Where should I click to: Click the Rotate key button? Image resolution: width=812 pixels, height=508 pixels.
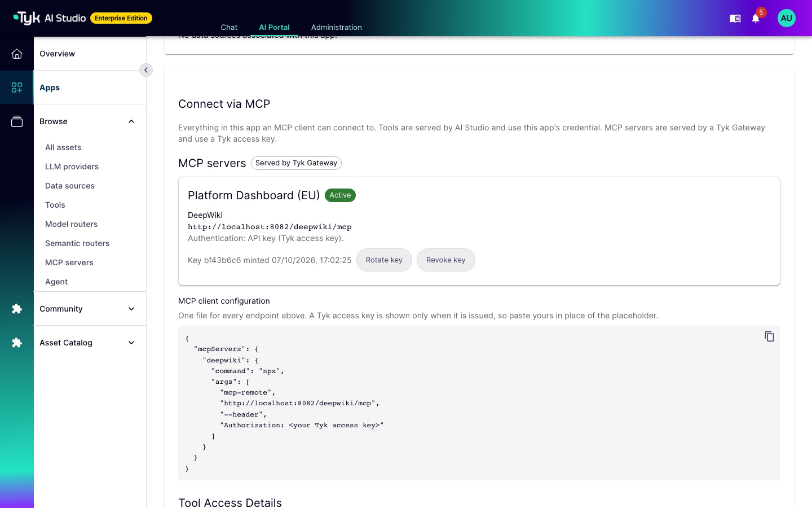[384, 260]
